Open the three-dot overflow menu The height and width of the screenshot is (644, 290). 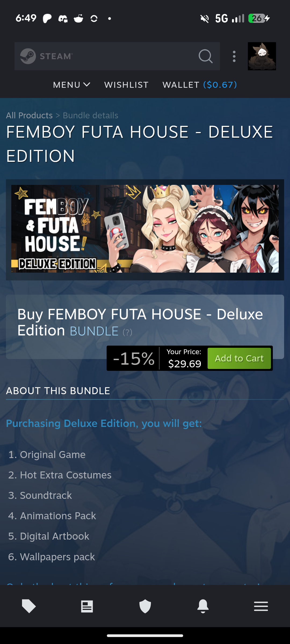point(234,56)
